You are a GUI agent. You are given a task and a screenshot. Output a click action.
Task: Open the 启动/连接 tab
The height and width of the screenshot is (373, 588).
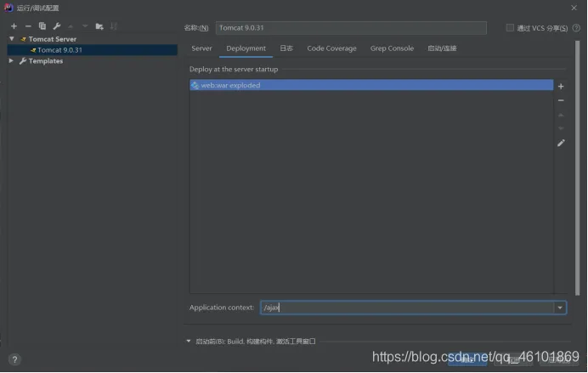point(442,48)
